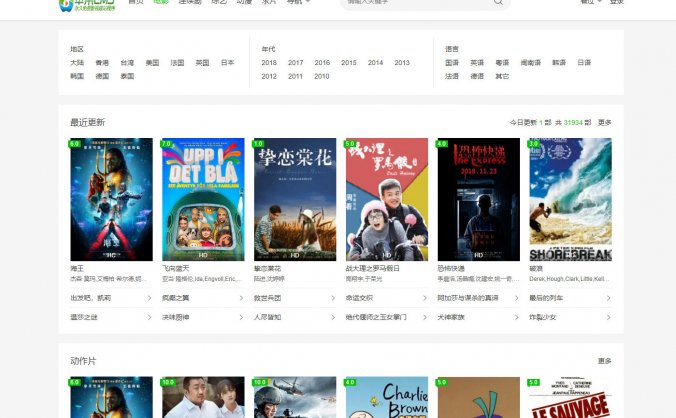Filter by language 日语
Screen dimensions: 676x418
584,62
